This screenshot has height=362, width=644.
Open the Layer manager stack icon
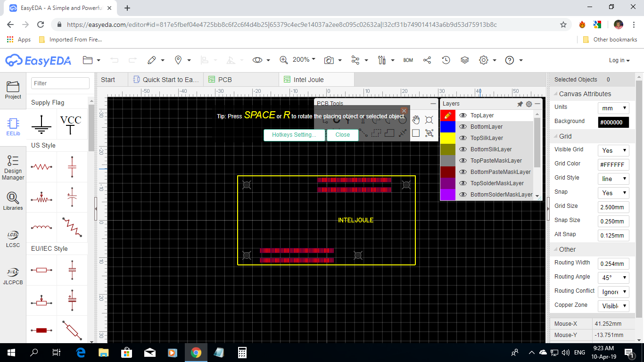point(465,60)
